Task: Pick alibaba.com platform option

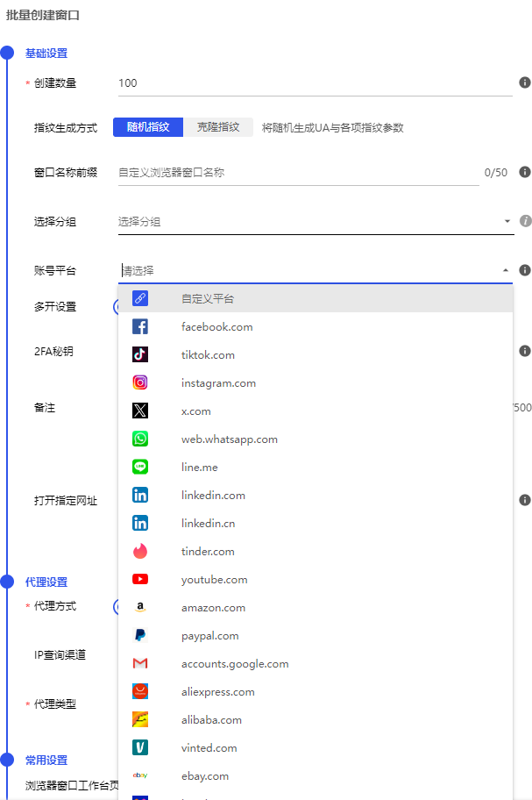Action: point(316,719)
